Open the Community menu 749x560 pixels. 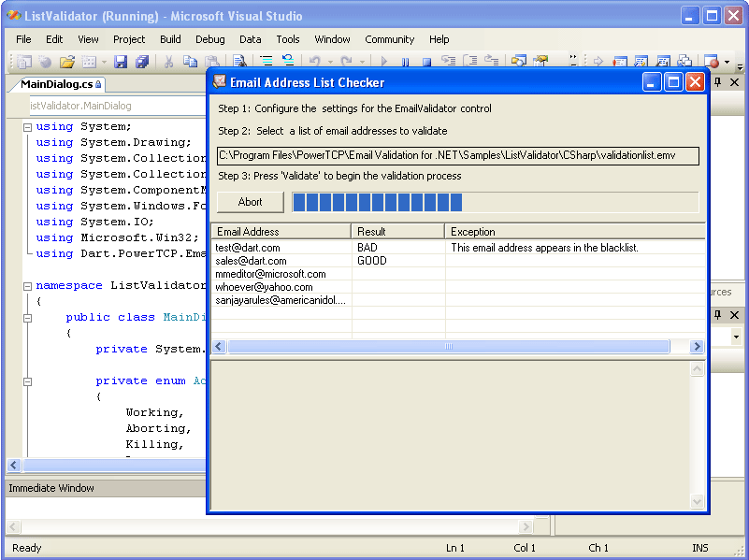[x=389, y=39]
